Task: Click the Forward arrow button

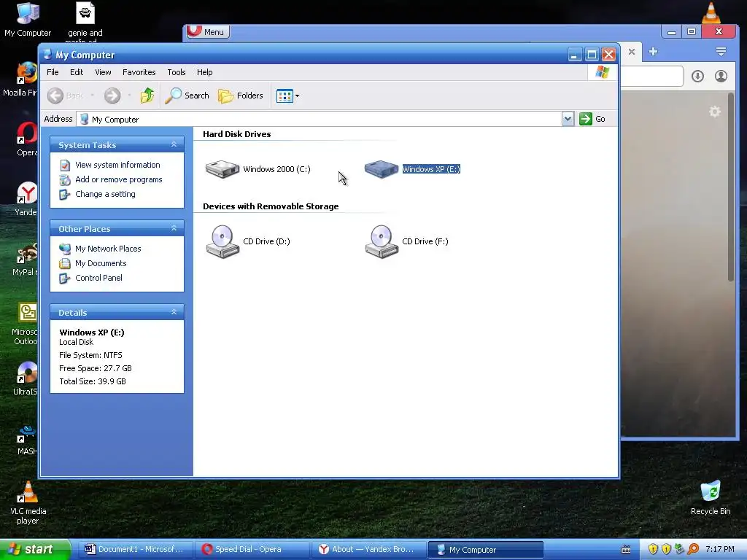Action: coord(112,96)
